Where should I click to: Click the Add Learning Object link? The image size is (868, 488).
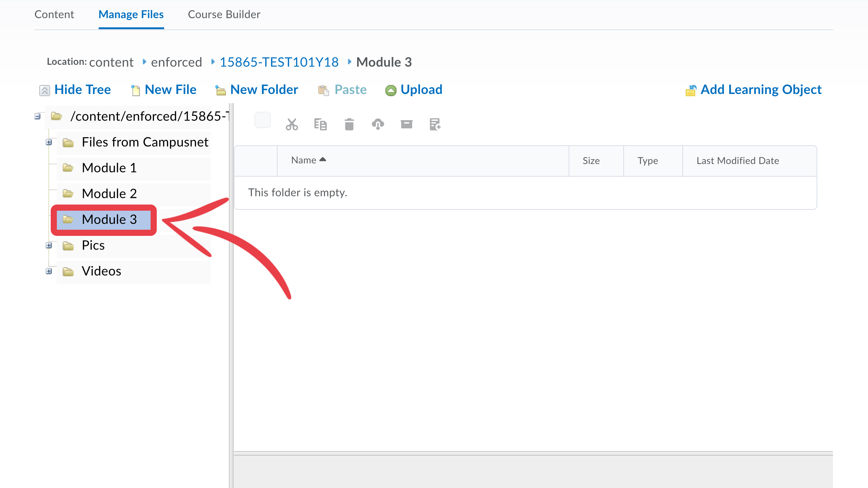[760, 90]
